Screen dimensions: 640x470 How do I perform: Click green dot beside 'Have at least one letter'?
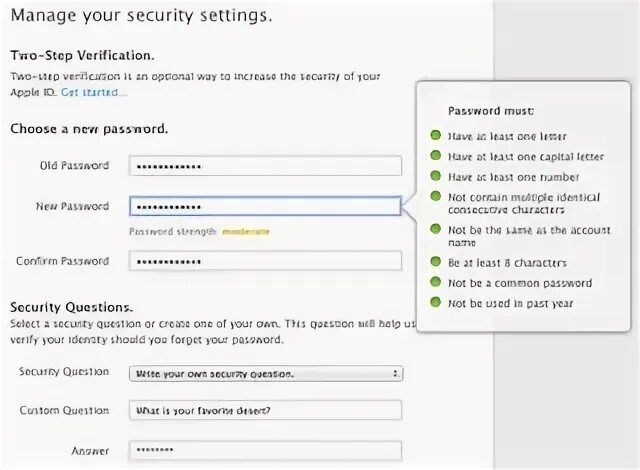pos(435,135)
